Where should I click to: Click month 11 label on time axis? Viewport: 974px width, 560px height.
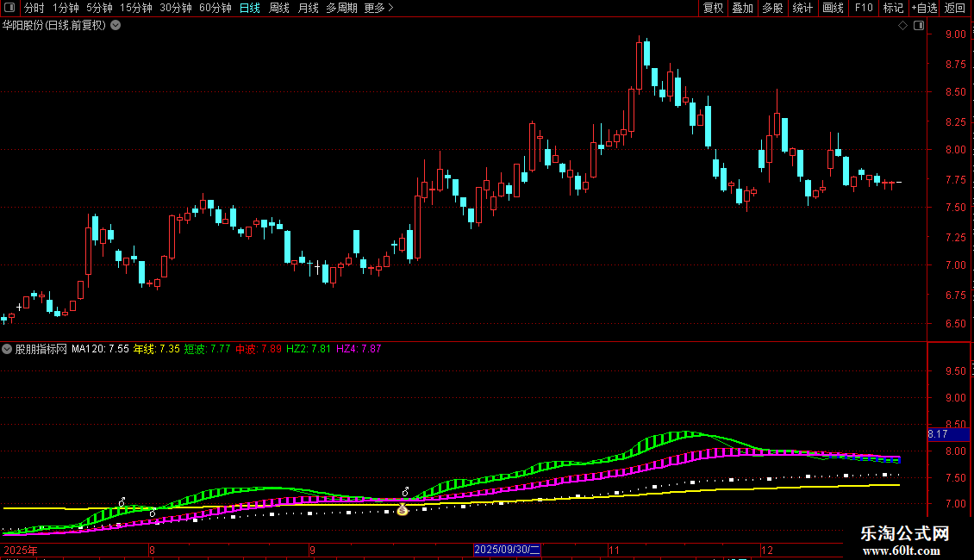click(x=614, y=550)
